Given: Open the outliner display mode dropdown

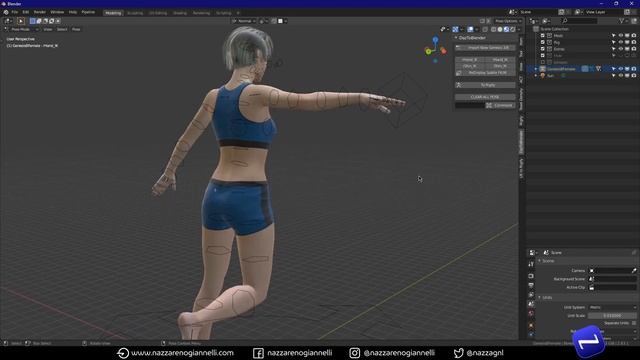Looking at the screenshot, I should coord(547,21).
